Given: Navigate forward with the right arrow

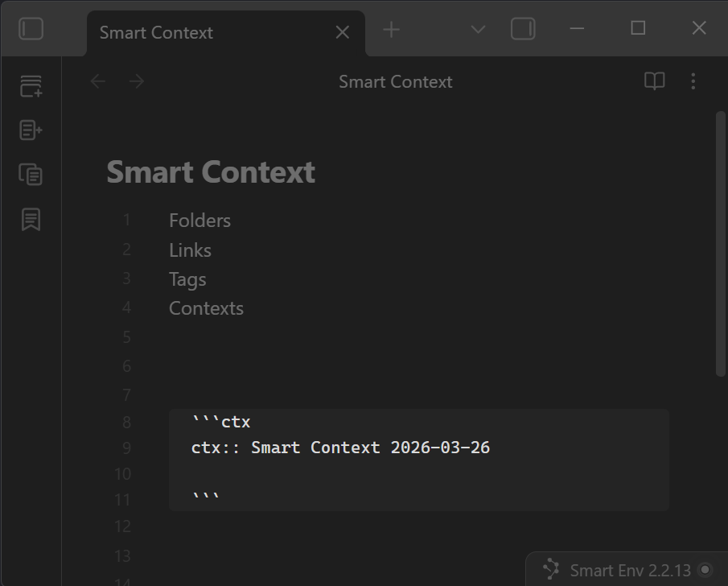Looking at the screenshot, I should point(137,81).
